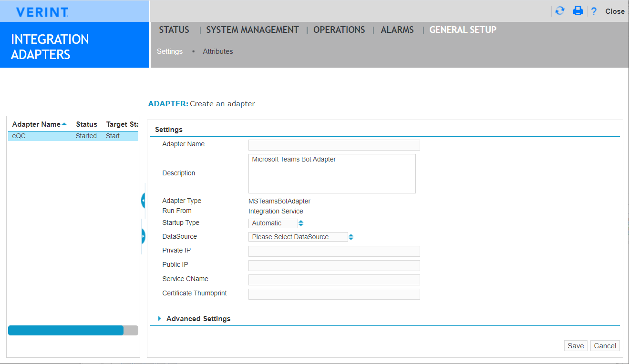Screen dimensions: 629x364
Task: Expand pane with lower splitter arrow
Action: (143, 236)
